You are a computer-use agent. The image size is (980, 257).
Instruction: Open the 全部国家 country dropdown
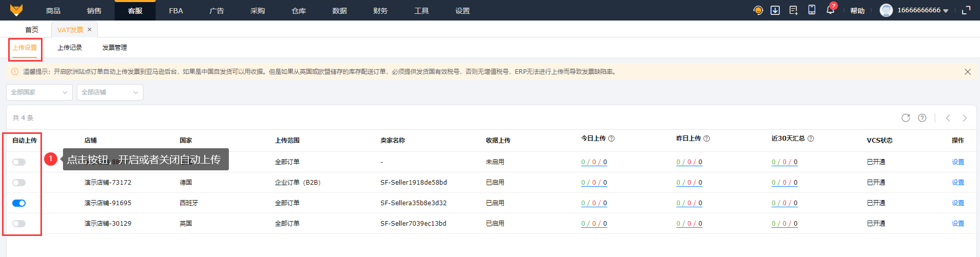click(39, 92)
